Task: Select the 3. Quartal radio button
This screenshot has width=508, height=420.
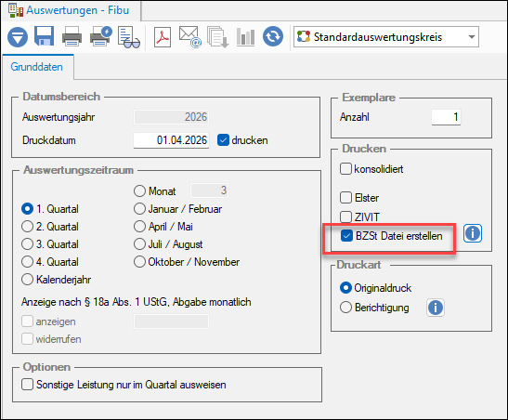Action: click(27, 243)
